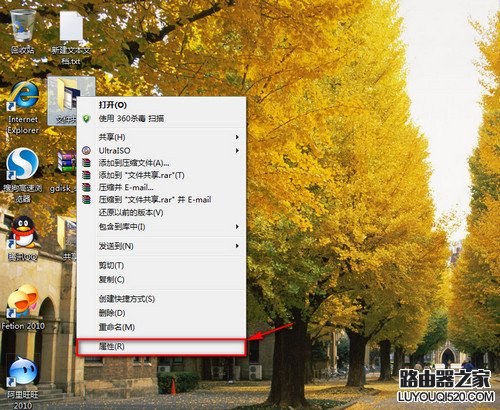Open the Recycle Bin desktop icon

coord(23,27)
